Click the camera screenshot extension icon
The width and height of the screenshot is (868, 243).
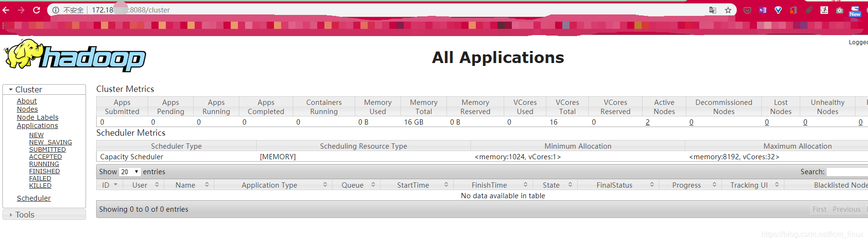840,10
